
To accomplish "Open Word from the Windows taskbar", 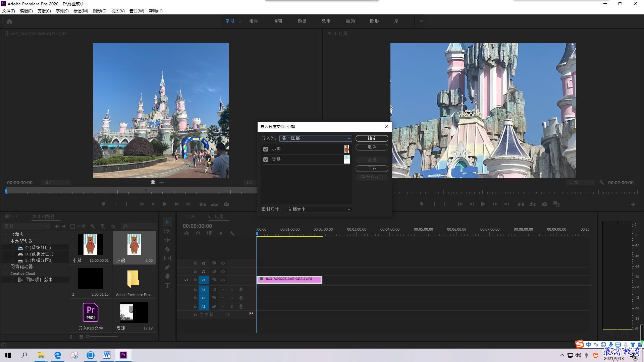I will click(x=107, y=355).
